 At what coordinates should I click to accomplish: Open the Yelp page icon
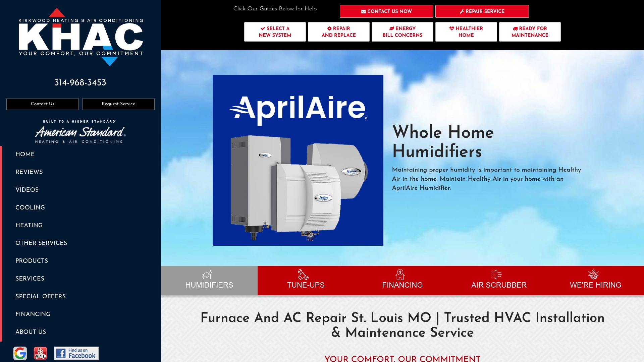(40, 353)
